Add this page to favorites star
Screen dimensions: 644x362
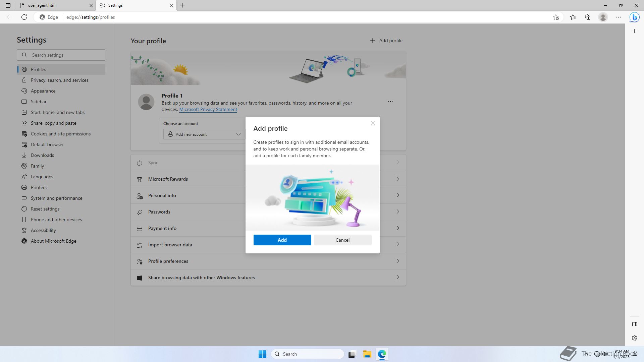click(x=556, y=17)
